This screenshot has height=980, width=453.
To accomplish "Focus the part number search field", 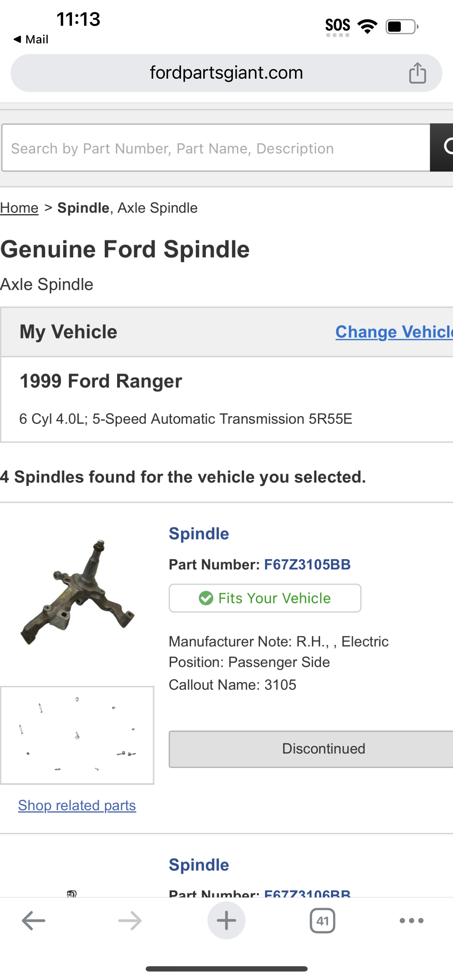I will (x=216, y=147).
